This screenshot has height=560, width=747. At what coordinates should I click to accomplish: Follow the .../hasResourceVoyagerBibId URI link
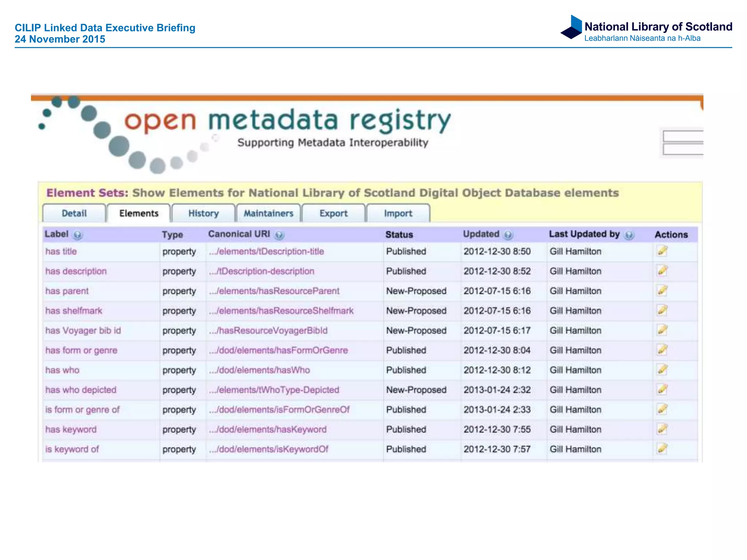pyautogui.click(x=268, y=330)
